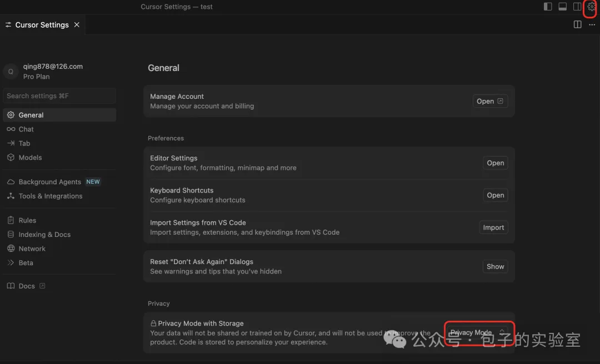Open the editor more actions ellipsis
Viewport: 600px width, 364px height.
(x=592, y=24)
